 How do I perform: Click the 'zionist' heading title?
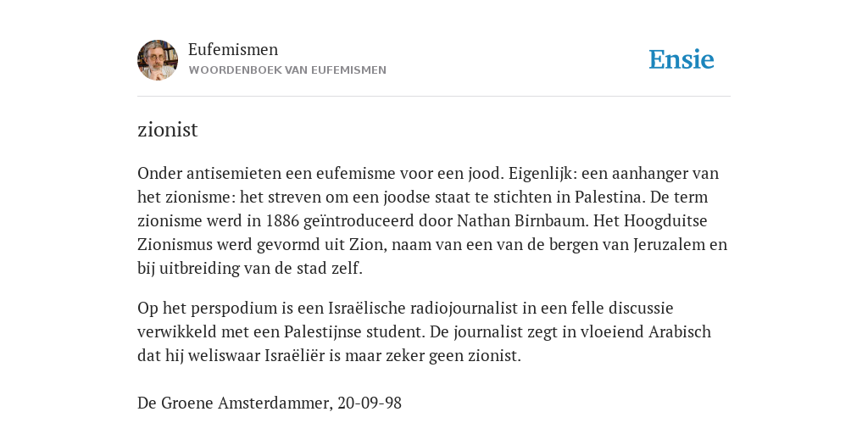point(168,130)
